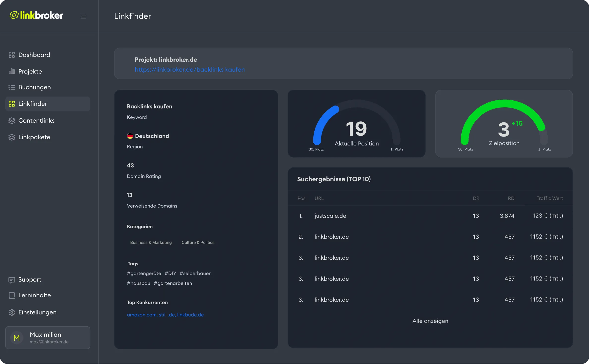Click the linkbroker logo
The height and width of the screenshot is (364, 589).
pos(36,15)
